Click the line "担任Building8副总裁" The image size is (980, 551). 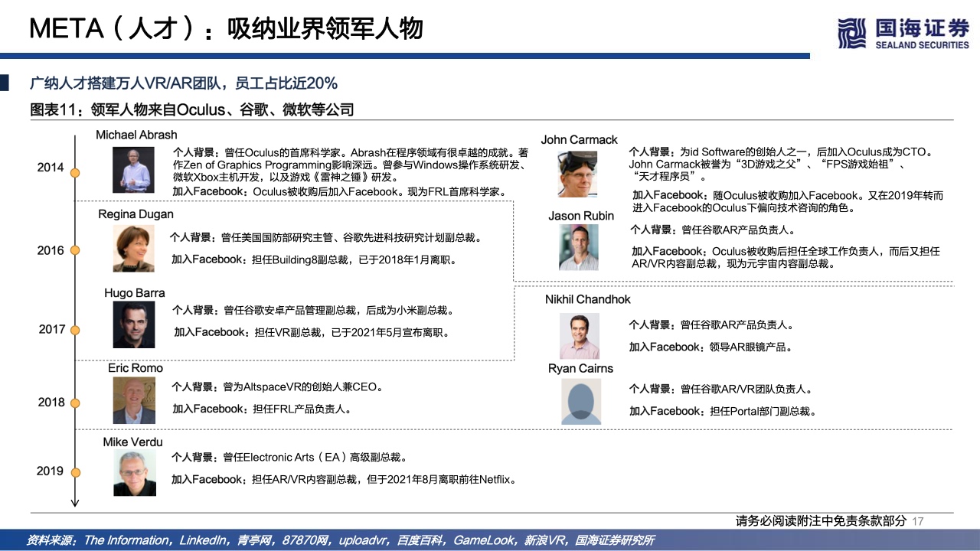pyautogui.click(x=301, y=259)
